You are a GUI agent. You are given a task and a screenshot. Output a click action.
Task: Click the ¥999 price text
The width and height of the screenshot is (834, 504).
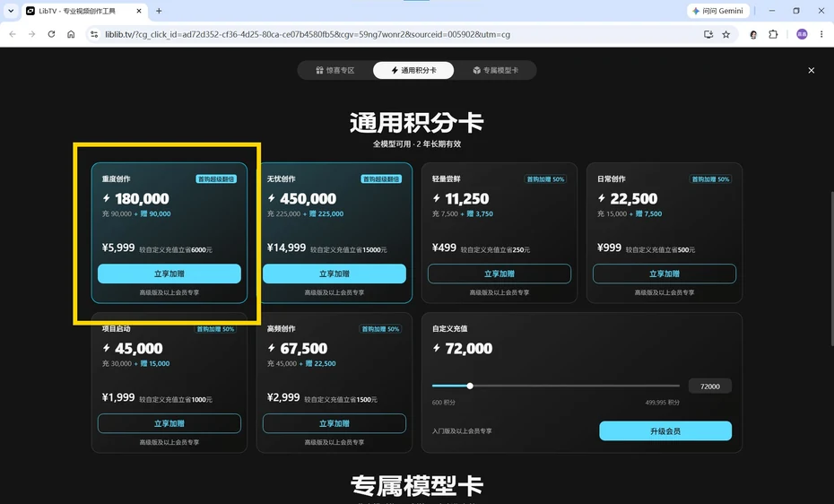609,248
